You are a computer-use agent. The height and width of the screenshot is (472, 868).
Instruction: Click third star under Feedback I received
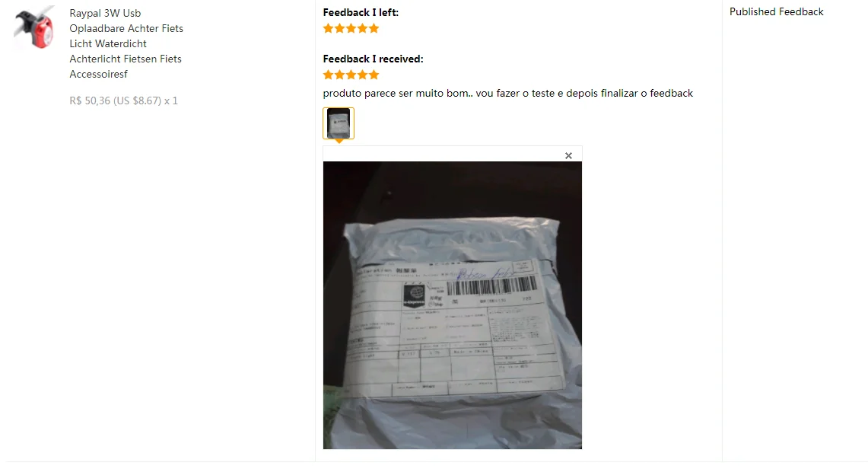point(351,75)
